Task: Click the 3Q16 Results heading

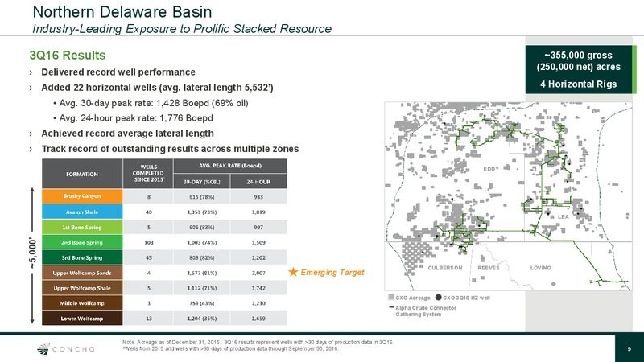Action: 68,55
